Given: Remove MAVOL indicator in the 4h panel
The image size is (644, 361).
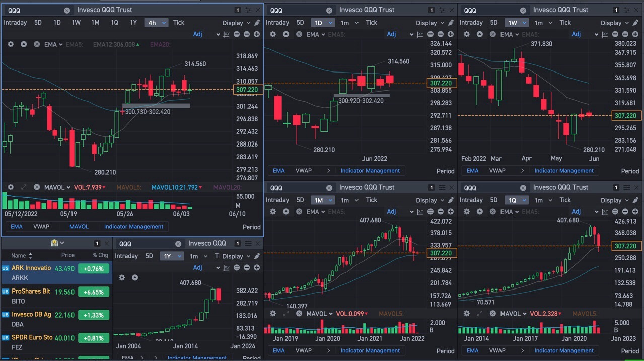Looking at the screenshot, I should (x=37, y=187).
